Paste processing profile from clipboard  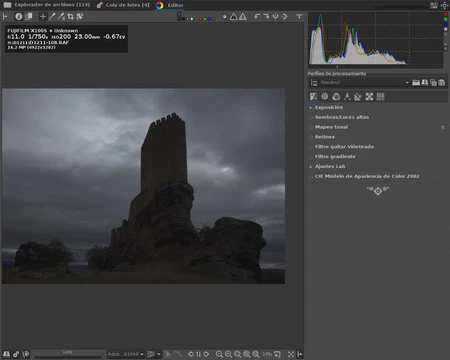click(442, 82)
